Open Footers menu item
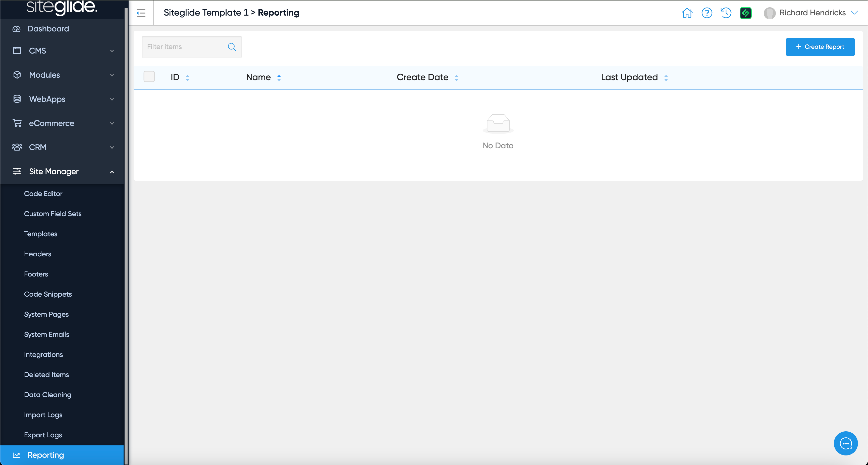The image size is (868, 465). tap(36, 274)
